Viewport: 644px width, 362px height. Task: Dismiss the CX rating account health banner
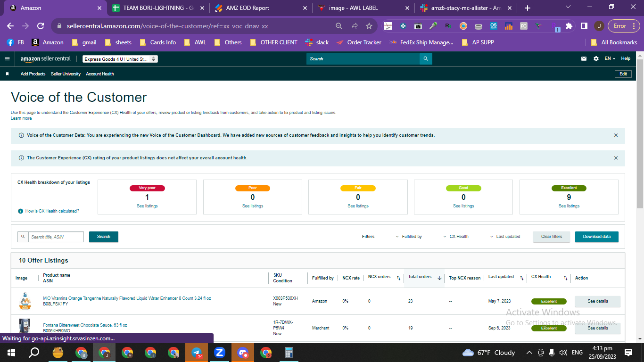point(616,158)
